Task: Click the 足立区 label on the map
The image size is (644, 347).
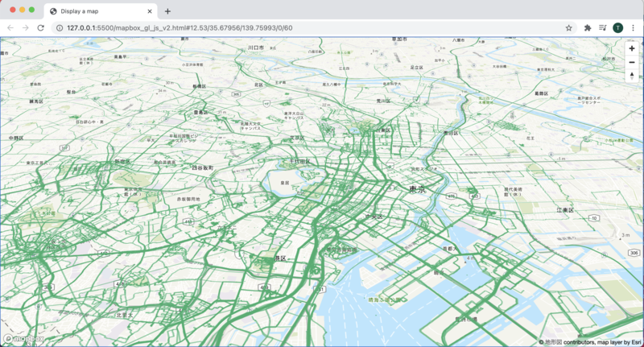Action: point(416,68)
